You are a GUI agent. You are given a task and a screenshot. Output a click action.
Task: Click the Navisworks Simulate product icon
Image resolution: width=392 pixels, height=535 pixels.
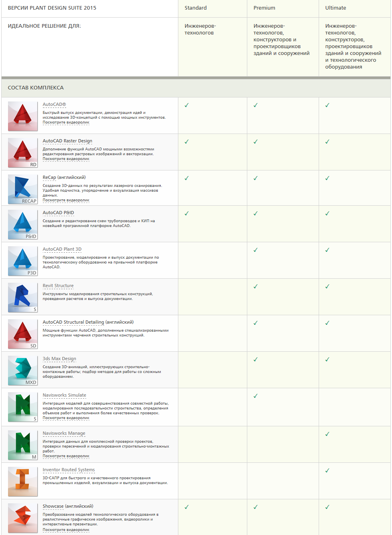point(23,407)
